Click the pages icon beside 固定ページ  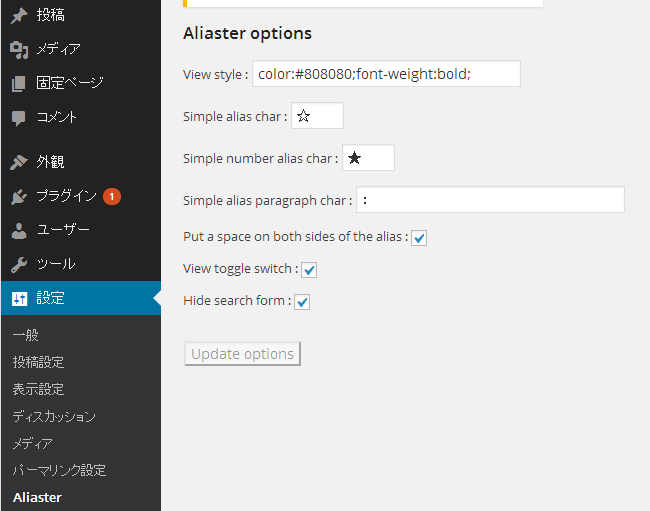point(19,83)
